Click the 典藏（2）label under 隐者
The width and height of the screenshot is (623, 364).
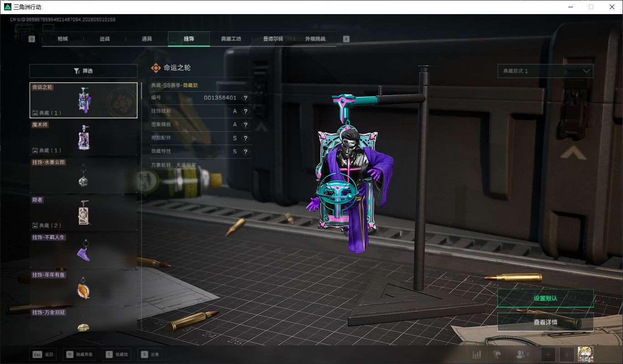[x=47, y=225]
